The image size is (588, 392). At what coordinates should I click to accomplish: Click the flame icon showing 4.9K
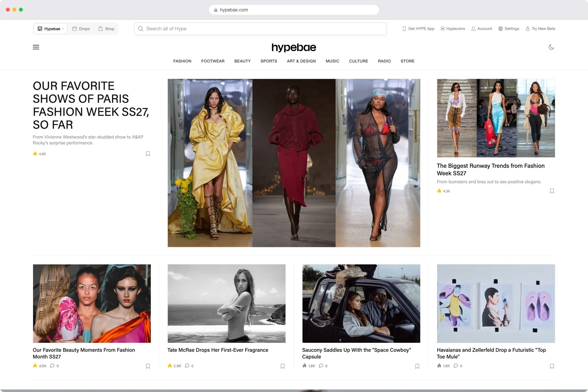click(x=35, y=154)
